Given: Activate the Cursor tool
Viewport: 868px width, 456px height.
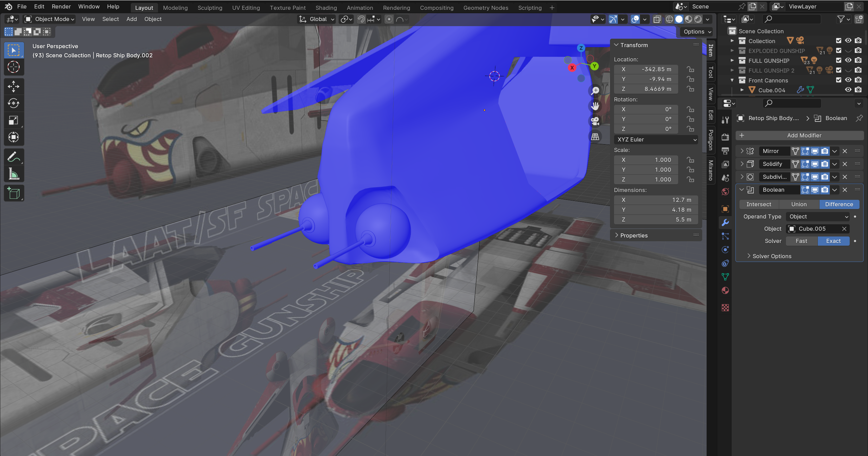Looking at the screenshot, I should coord(14,67).
